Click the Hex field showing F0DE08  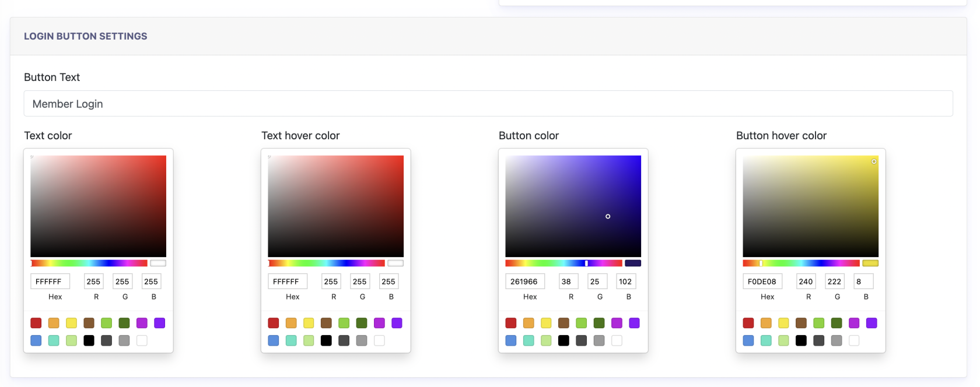pos(762,282)
